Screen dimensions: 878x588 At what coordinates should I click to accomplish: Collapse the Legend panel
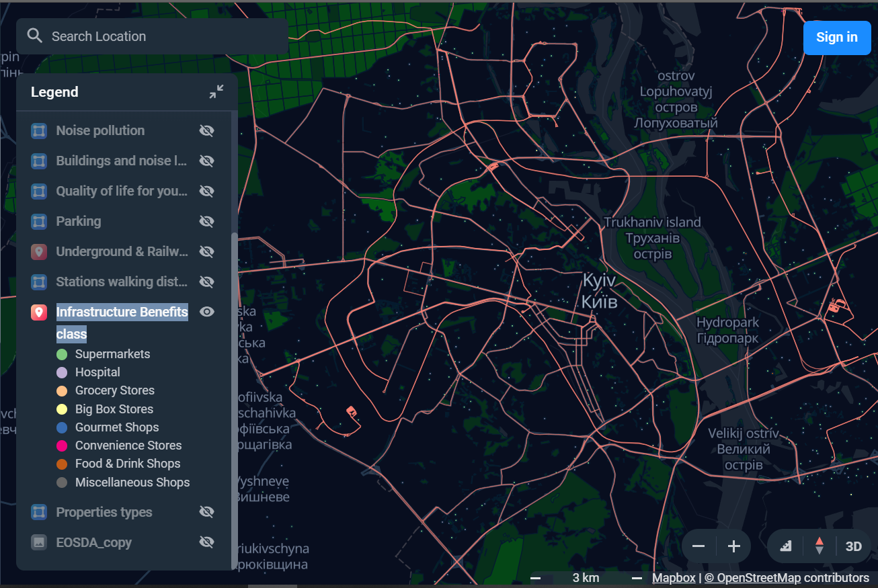coord(216,91)
